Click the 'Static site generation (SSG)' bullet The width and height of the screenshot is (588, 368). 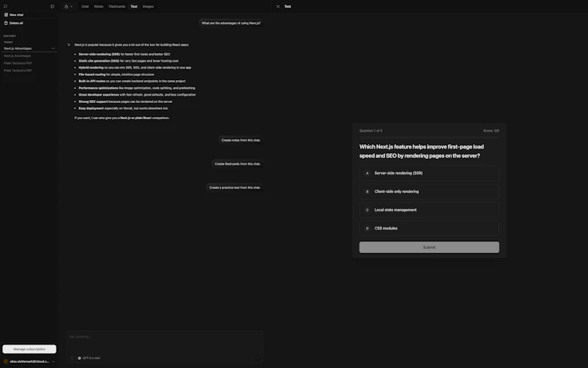pyautogui.click(x=129, y=61)
